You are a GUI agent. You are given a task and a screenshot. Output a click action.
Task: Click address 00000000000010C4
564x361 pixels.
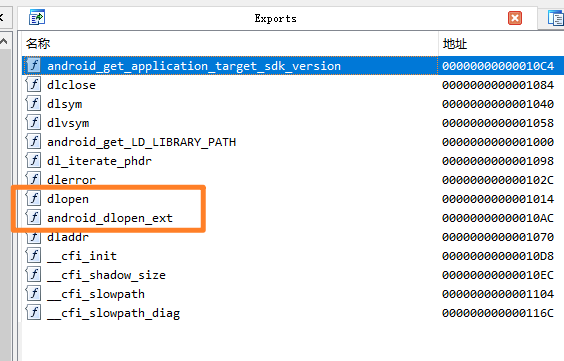[x=498, y=66]
